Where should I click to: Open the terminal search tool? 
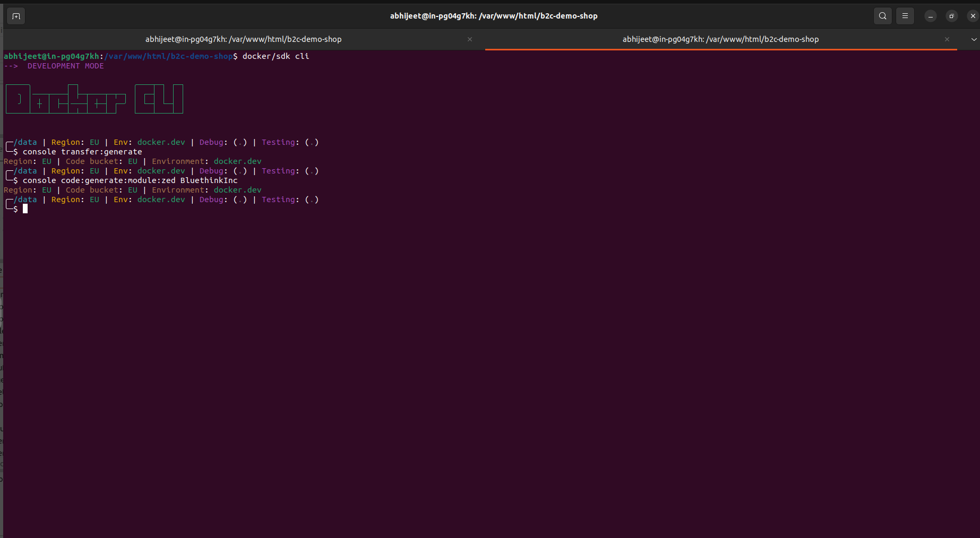click(x=882, y=16)
